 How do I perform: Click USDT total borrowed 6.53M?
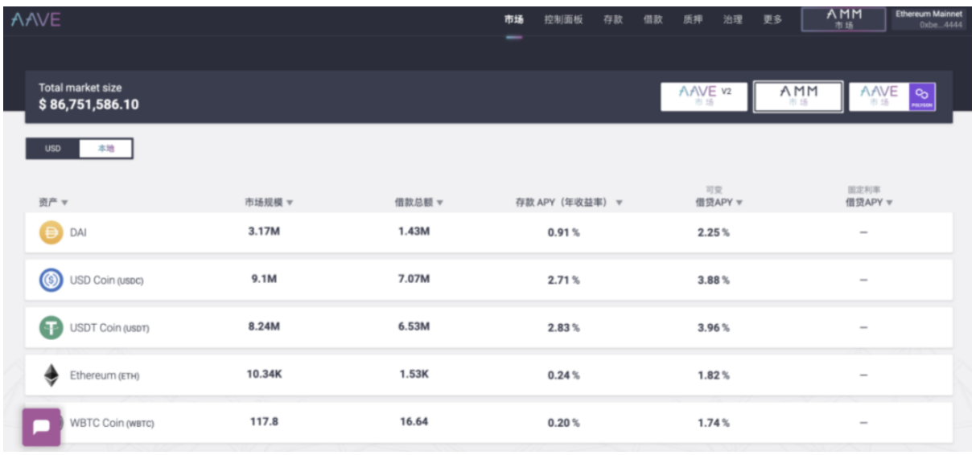click(414, 326)
